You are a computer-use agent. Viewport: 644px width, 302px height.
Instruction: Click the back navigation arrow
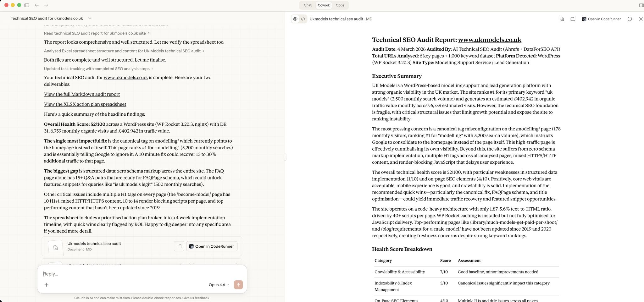click(37, 5)
